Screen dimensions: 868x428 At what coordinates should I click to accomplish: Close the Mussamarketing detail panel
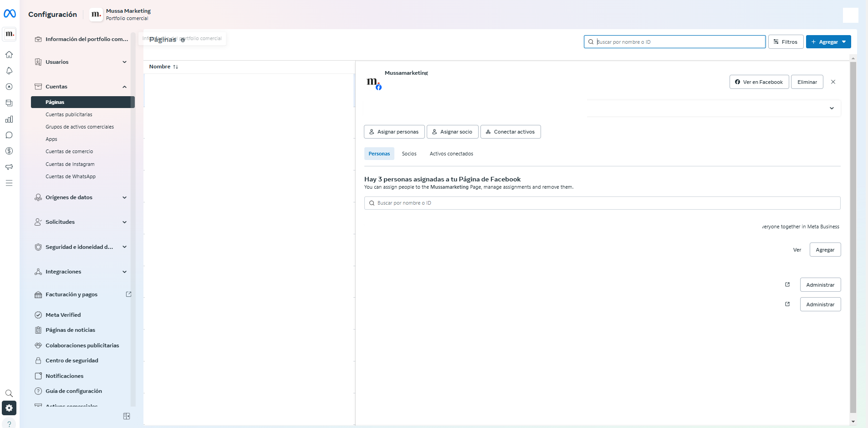[833, 82]
